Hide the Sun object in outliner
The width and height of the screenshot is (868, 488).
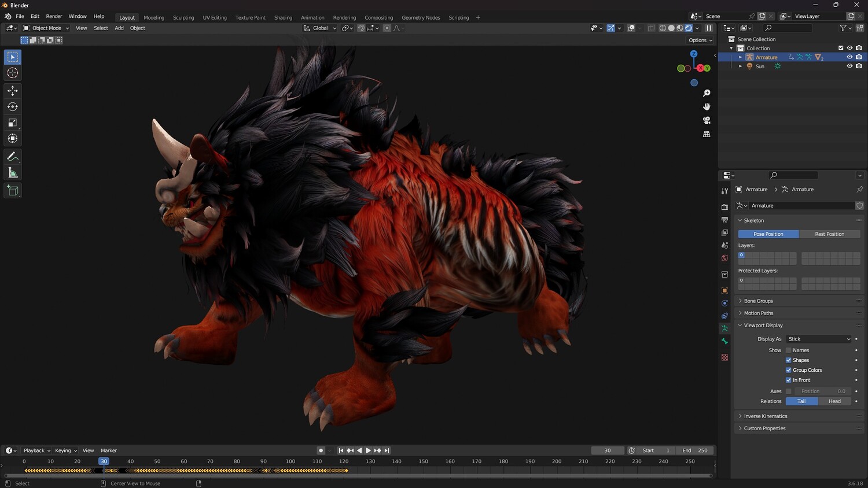(849, 66)
